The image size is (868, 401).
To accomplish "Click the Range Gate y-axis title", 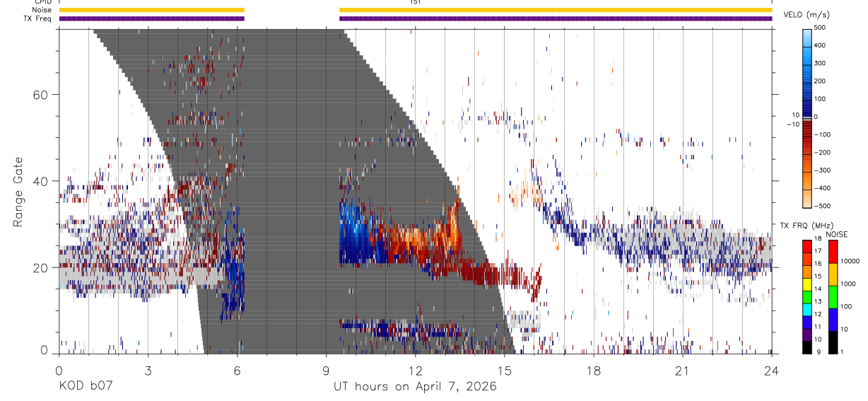I will click(x=18, y=192).
